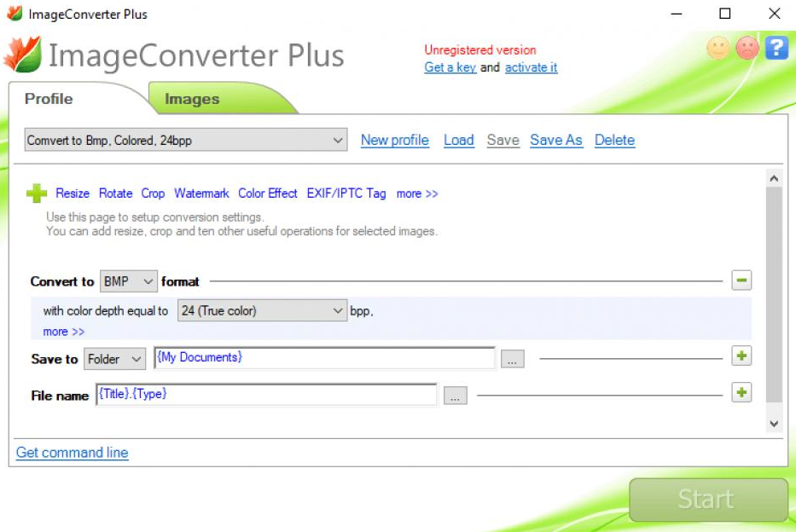Click the scrollbar up arrow
This screenshot has height=532, width=796.
774,178
